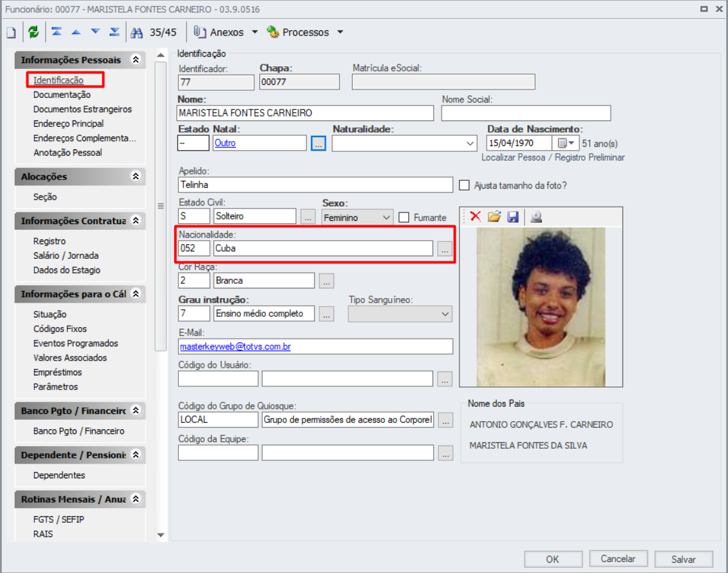Select Identificação in the sidebar

point(58,80)
